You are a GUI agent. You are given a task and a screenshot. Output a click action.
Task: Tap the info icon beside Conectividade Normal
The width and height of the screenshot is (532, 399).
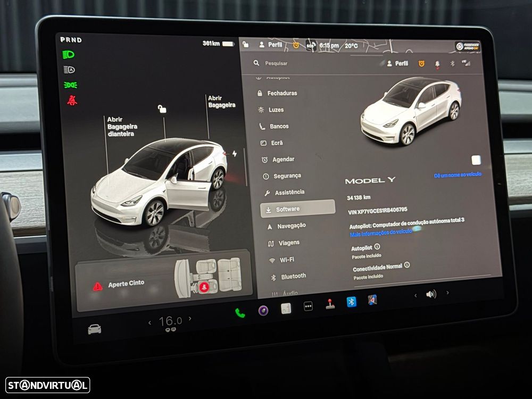(407, 265)
